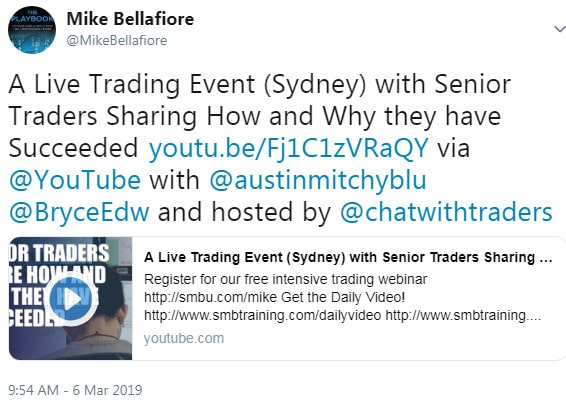Viewport: 566px width, 405px height.
Task: Open the @BryceEdw mention
Action: coord(79,212)
